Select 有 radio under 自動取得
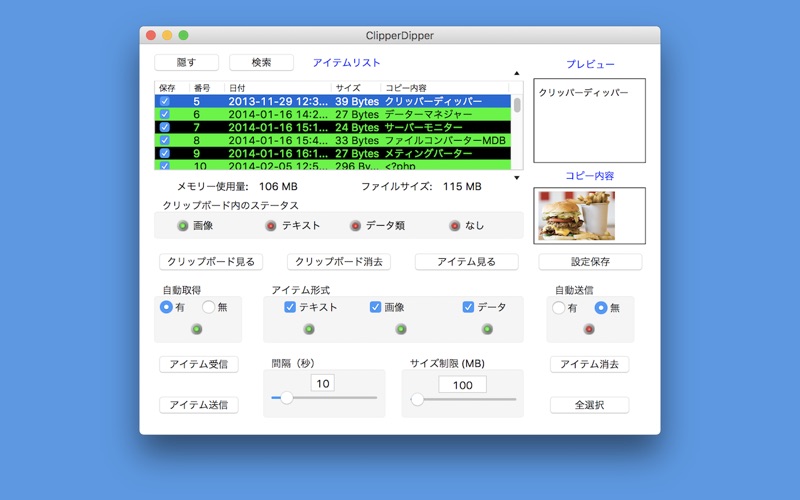The height and width of the screenshot is (500, 800). pos(166,307)
